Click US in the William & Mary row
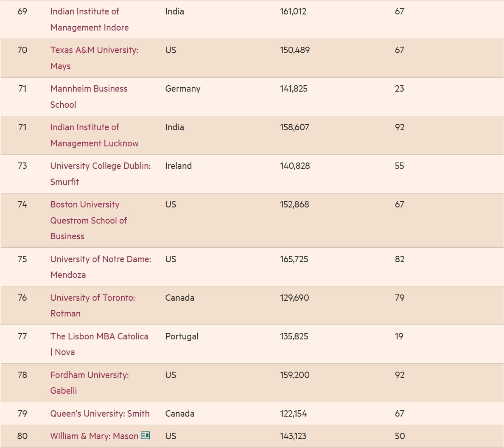The width and height of the screenshot is (504, 448). tap(171, 436)
